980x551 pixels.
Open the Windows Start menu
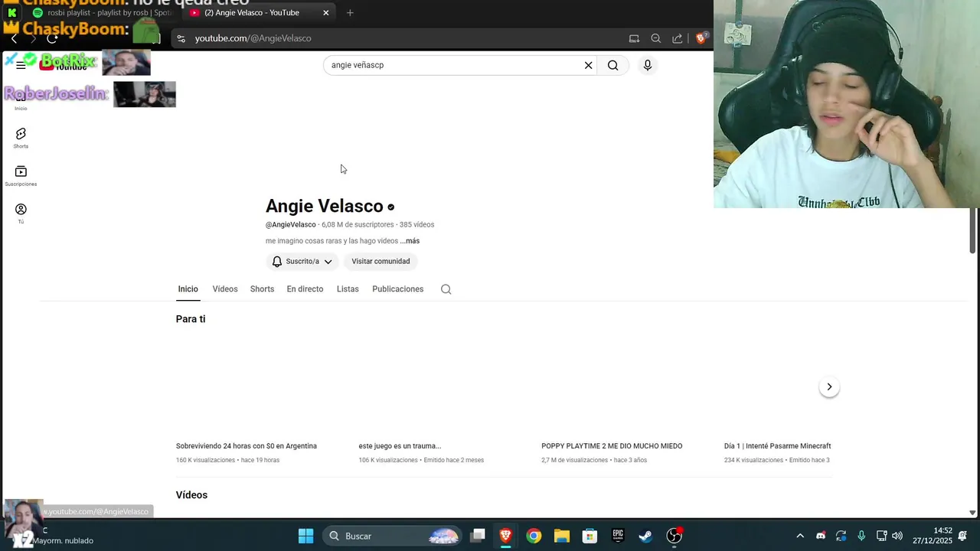click(305, 536)
